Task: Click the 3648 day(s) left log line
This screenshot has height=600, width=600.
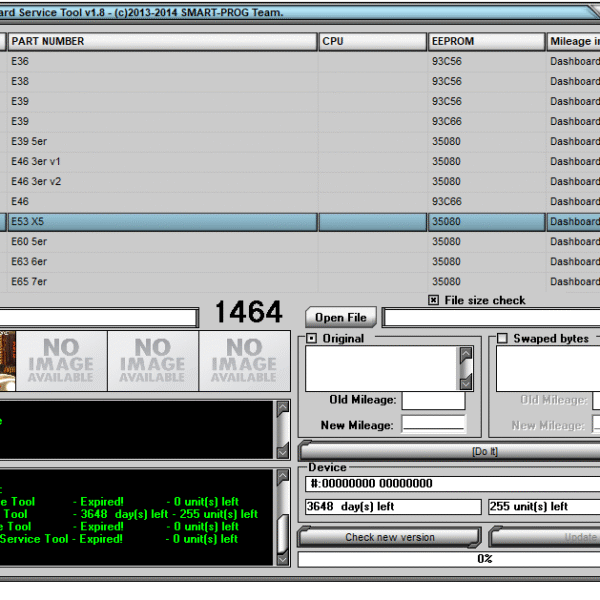Action: [129, 514]
